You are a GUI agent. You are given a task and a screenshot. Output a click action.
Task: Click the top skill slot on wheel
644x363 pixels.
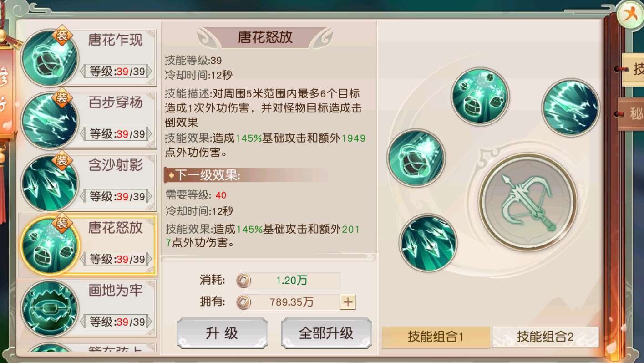pos(480,95)
